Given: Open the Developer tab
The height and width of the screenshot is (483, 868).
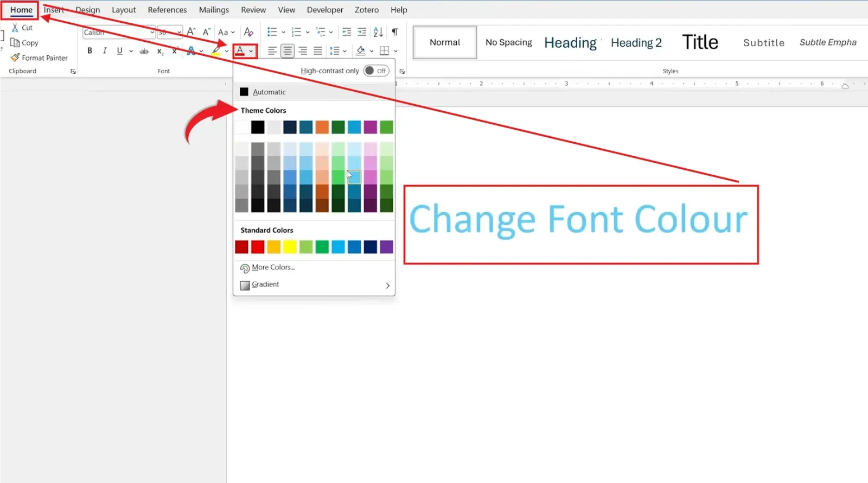Looking at the screenshot, I should click(325, 10).
